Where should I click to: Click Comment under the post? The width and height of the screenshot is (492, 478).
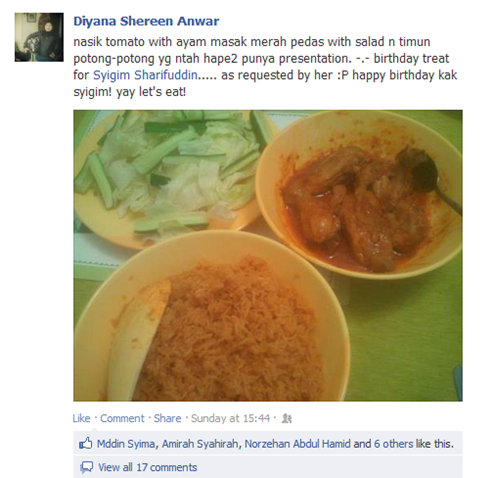[122, 418]
